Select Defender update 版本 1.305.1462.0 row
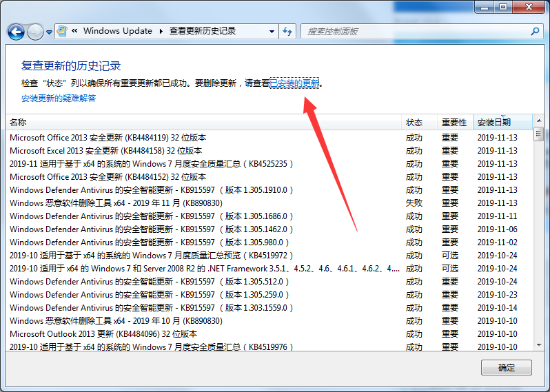This screenshot has width=550, height=392. click(269, 229)
